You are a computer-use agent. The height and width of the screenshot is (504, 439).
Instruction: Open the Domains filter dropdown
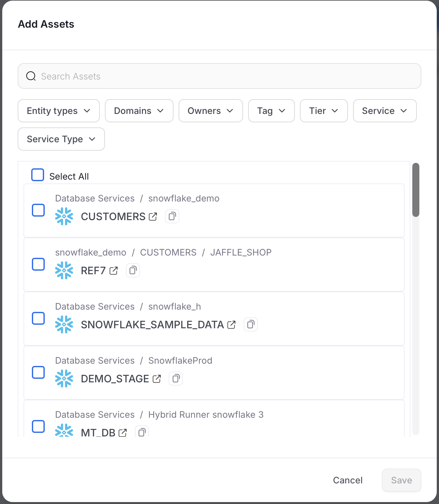(x=139, y=111)
